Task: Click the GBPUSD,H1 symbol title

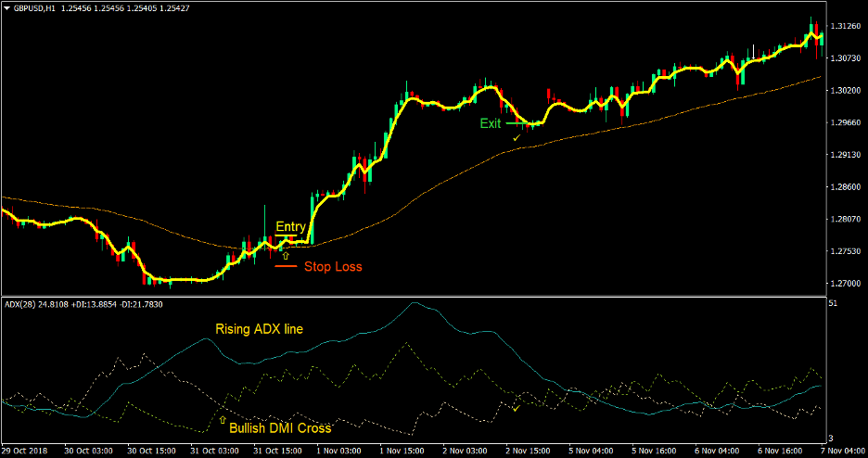Action: (40, 7)
